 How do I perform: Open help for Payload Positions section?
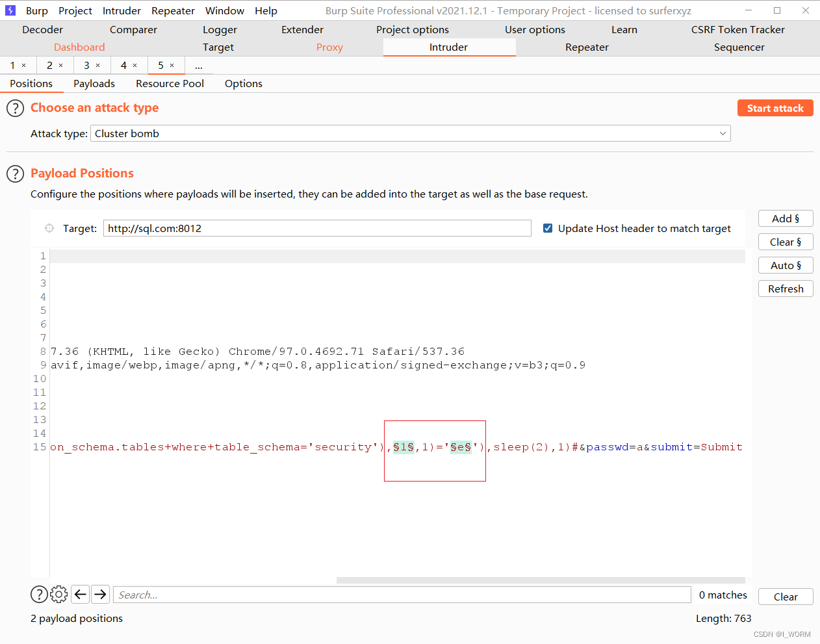pos(15,174)
